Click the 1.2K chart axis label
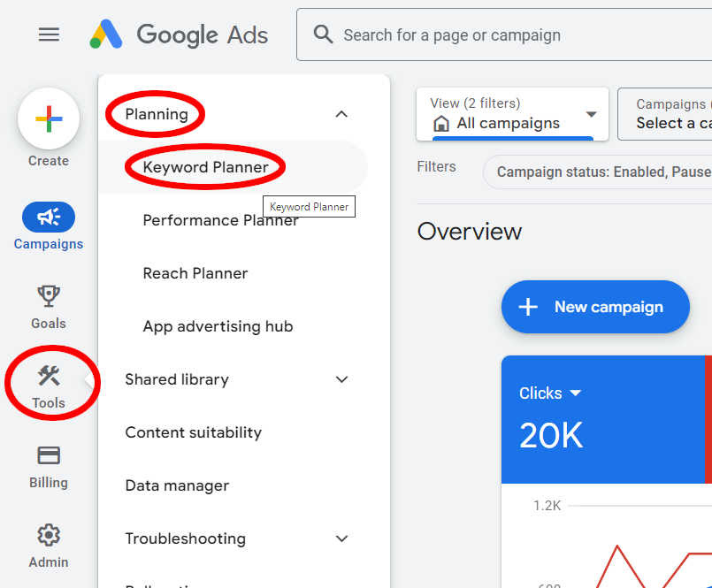The width and height of the screenshot is (712, 588). pyautogui.click(x=547, y=506)
